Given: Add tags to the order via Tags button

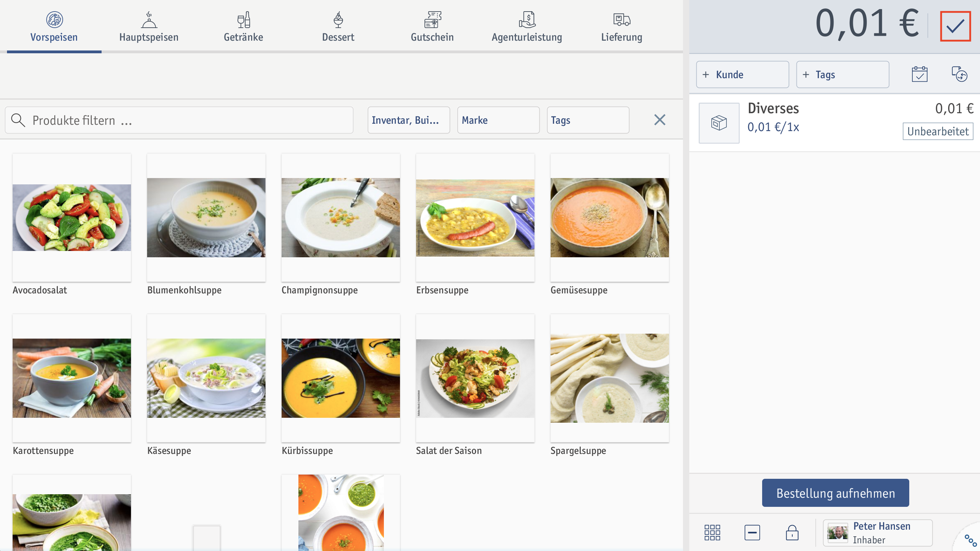Looking at the screenshot, I should coord(842,75).
